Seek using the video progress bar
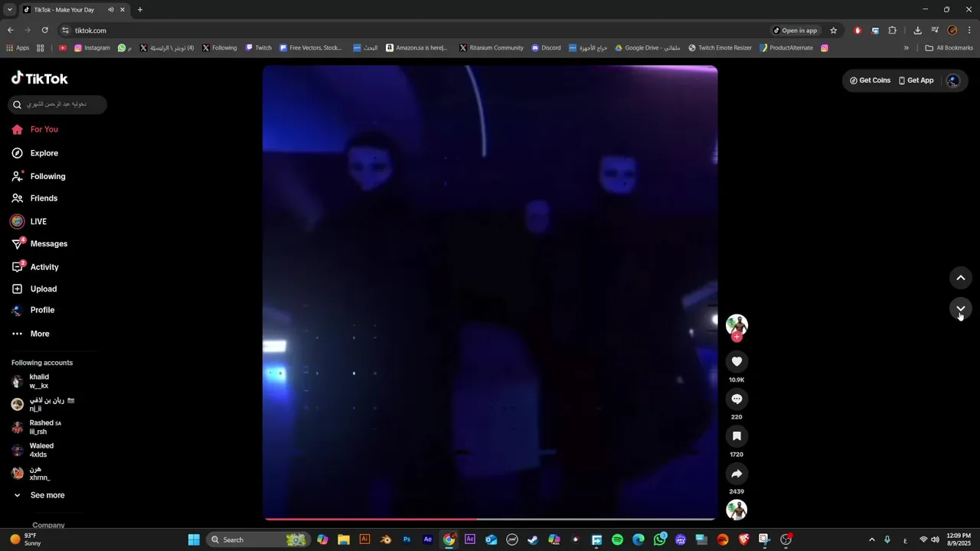Image resolution: width=980 pixels, height=551 pixels. (490, 519)
